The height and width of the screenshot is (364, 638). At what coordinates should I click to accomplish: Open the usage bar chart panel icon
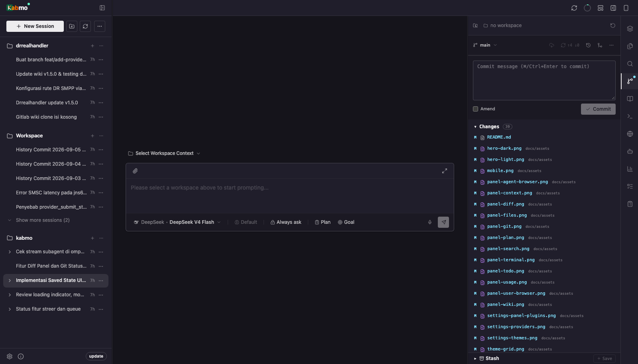coord(630,169)
